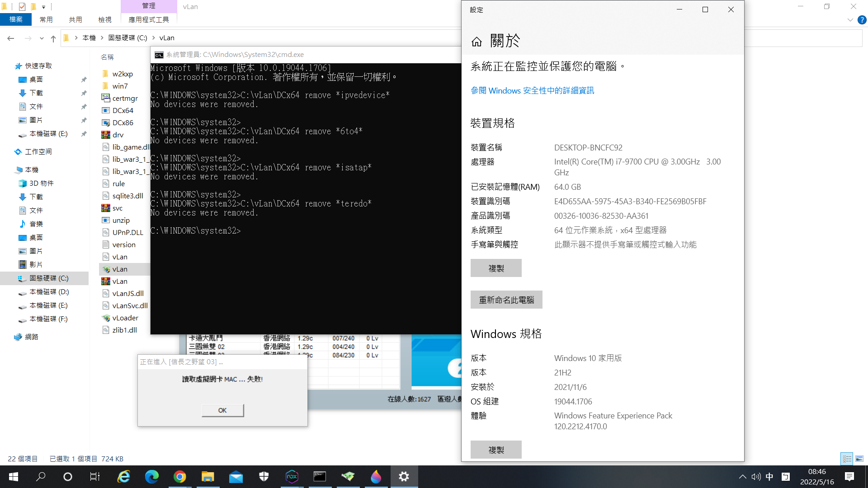Expand recent locations dropdown arrow

(x=42, y=38)
